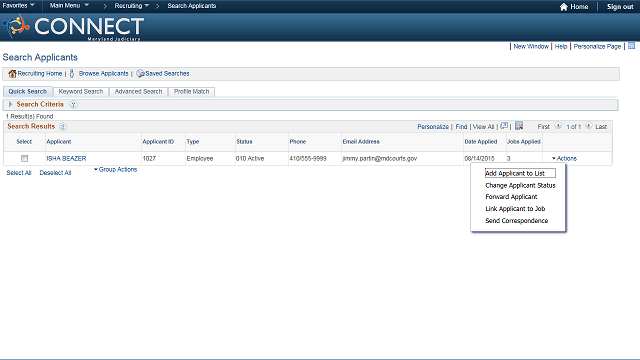Click the Select All link
The width and height of the screenshot is (640, 360).
pyautogui.click(x=19, y=173)
